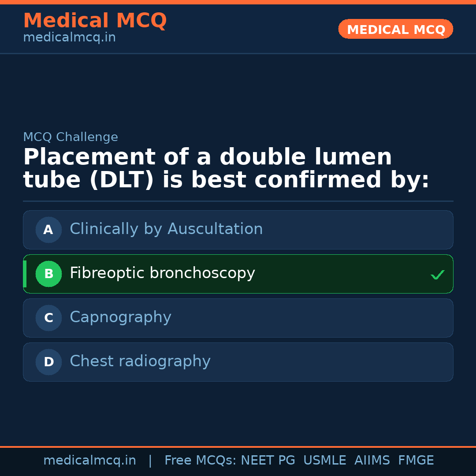
Task: Expand the highlighted 'Fibreoptic bronchoscopy' answer card
Action: click(238, 274)
